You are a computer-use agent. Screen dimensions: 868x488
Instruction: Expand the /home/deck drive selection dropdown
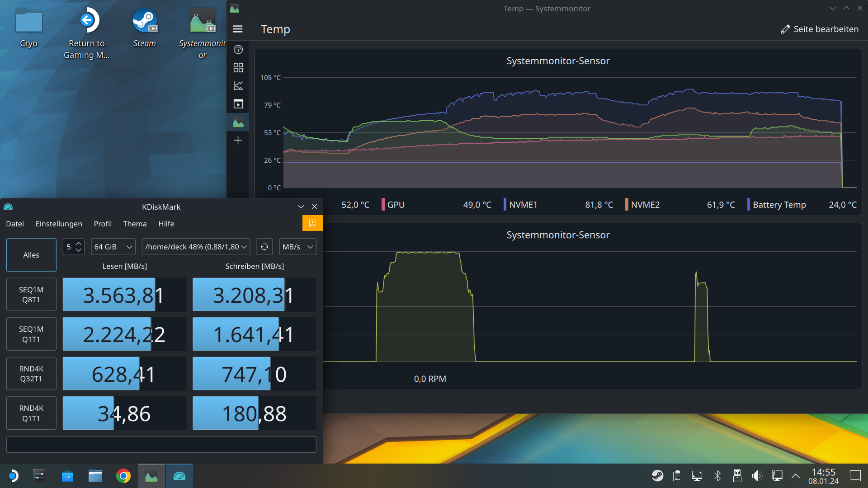[x=196, y=247]
